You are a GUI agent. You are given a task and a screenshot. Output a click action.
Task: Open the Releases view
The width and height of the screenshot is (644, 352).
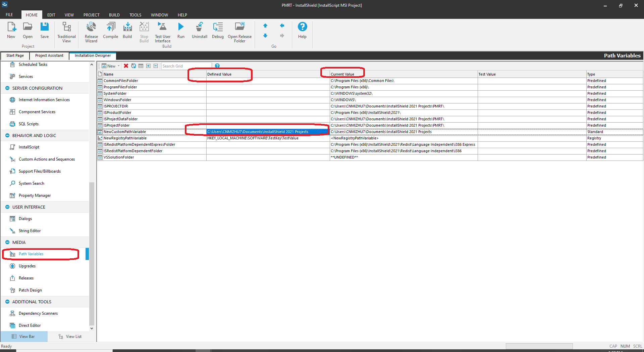26,278
